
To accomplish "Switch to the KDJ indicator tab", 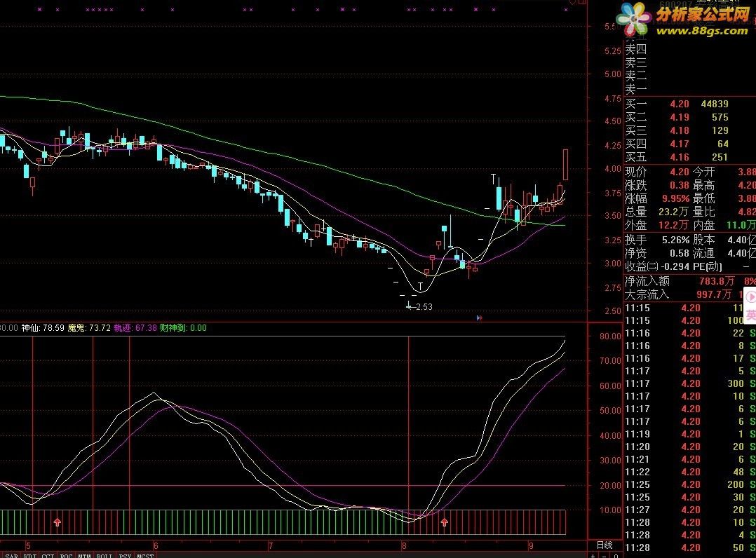I will [x=30, y=556].
